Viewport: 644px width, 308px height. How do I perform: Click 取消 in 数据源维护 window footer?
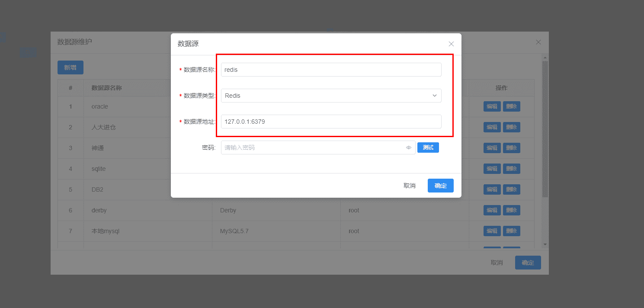[x=497, y=263]
